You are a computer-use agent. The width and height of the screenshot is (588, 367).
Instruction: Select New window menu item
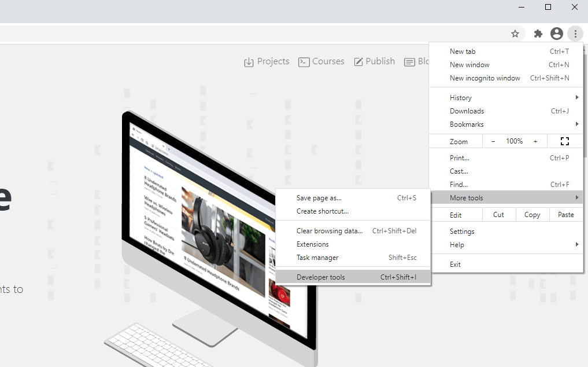click(x=506, y=65)
